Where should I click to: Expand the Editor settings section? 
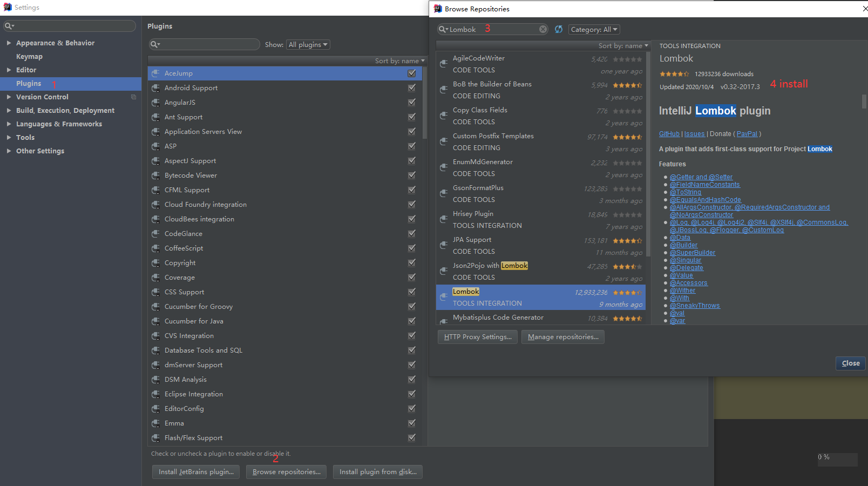9,70
